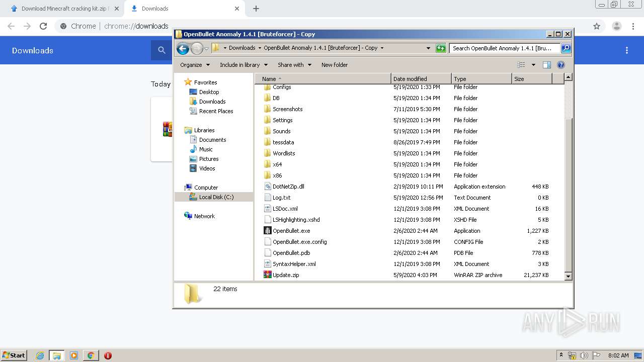
Task: Click the volume speaker tray icon
Action: [x=584, y=355]
